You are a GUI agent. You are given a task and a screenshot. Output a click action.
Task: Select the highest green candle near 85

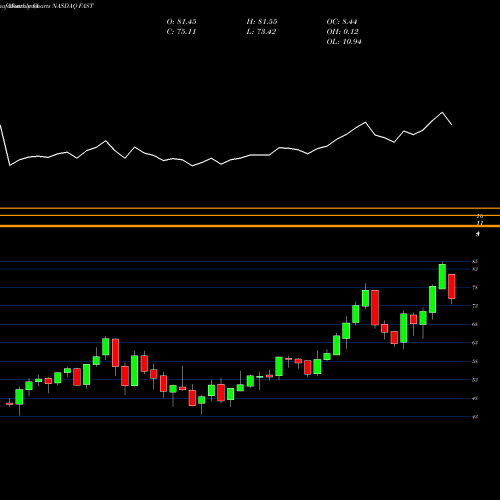click(442, 276)
